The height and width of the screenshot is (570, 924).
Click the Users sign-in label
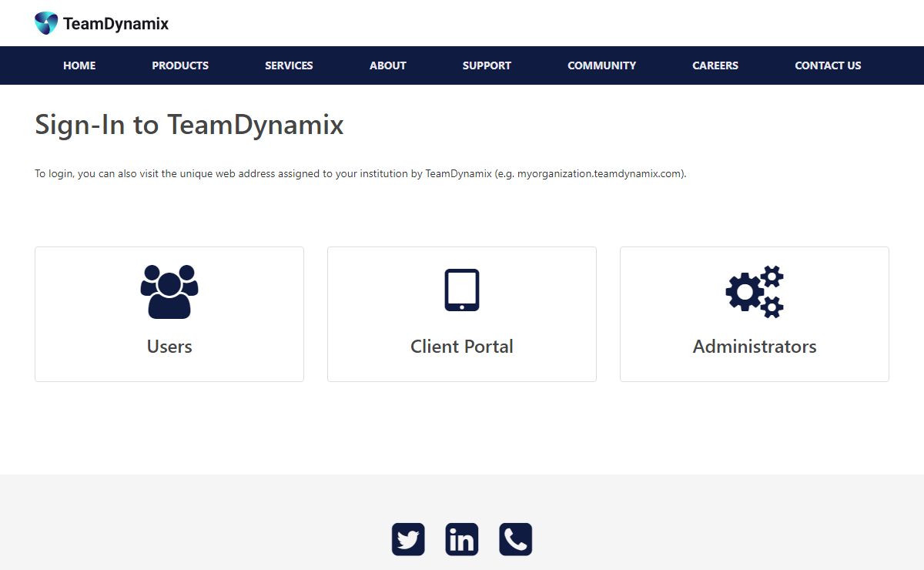point(169,347)
